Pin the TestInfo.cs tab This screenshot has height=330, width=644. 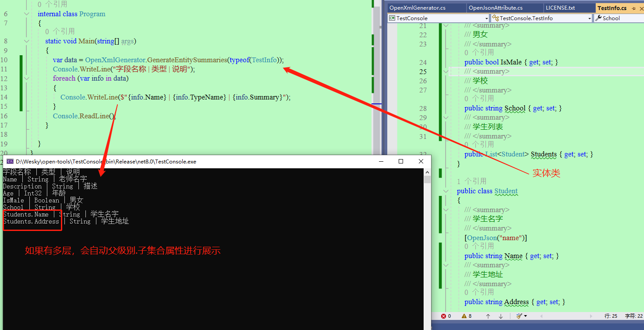click(633, 8)
